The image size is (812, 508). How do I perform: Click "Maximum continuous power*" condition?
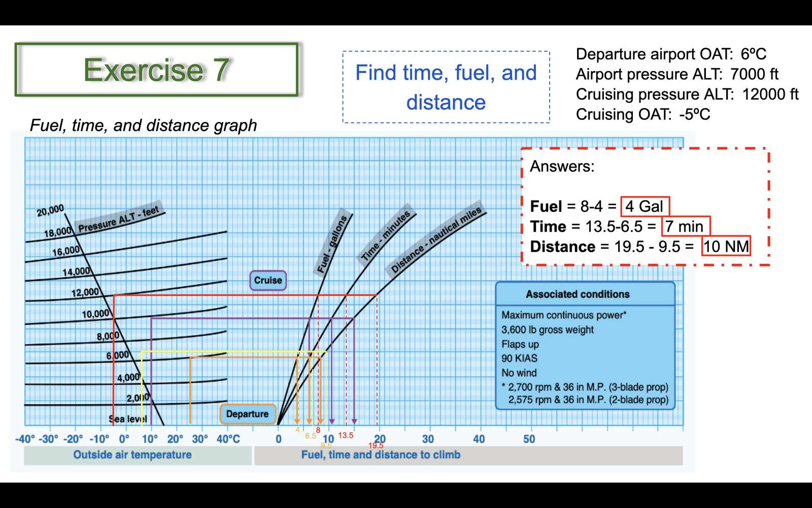[564, 315]
